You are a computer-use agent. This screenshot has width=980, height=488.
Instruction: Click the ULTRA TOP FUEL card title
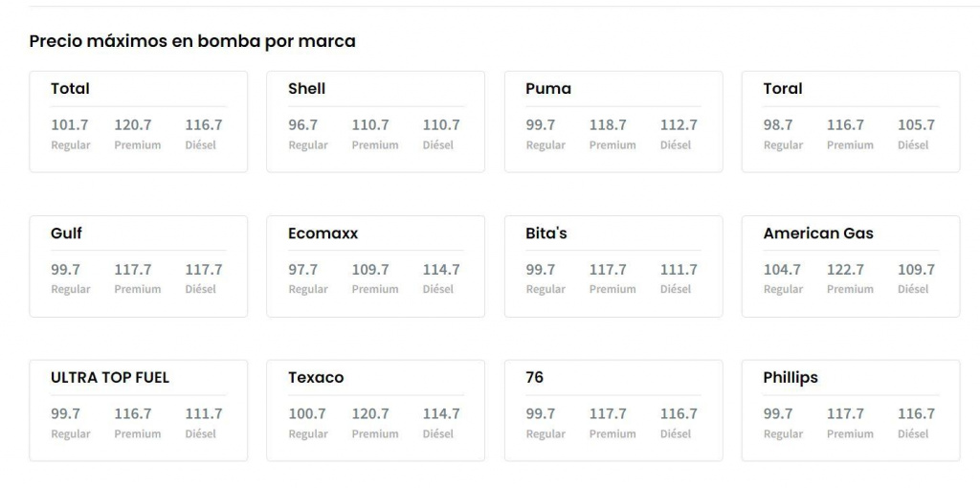click(x=110, y=378)
